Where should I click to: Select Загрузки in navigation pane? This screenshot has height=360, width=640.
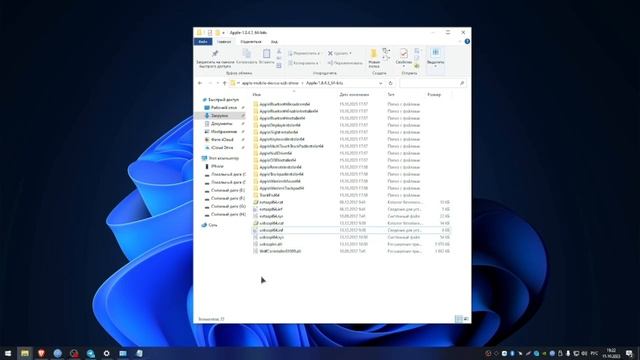pos(220,116)
